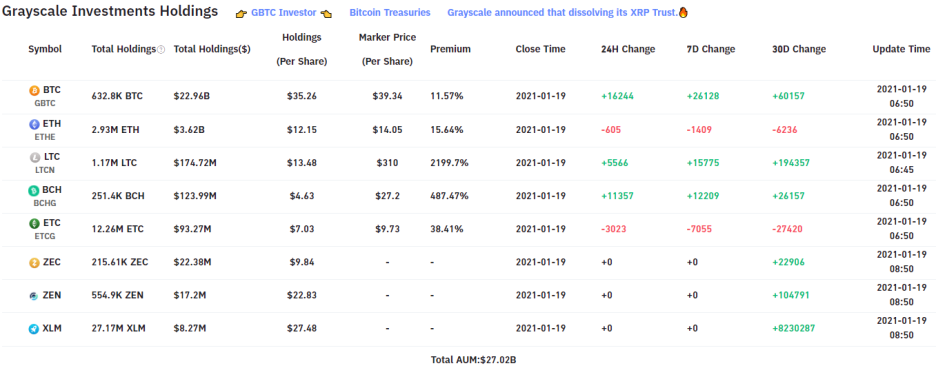The width and height of the screenshot is (936, 368).
Task: Click the Update Time column header
Action: pyautogui.click(x=901, y=50)
